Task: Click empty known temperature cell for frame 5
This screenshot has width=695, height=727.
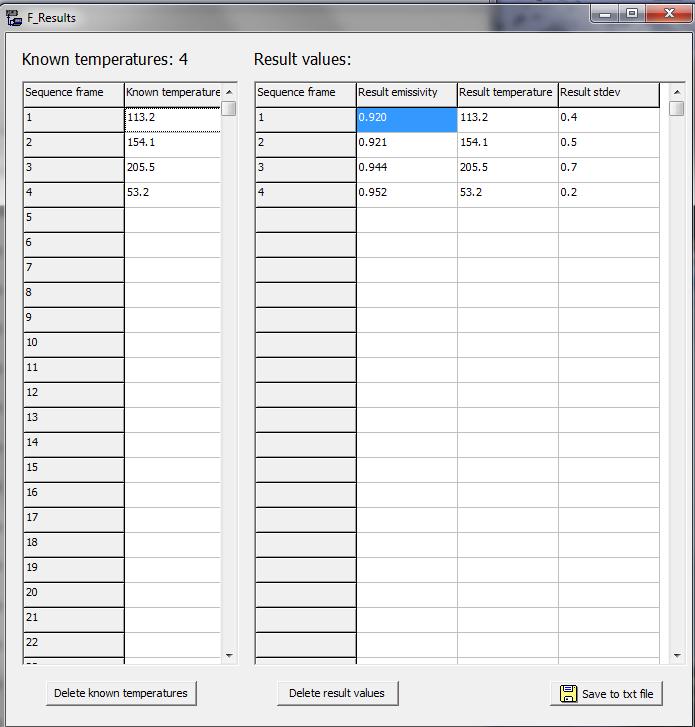Action: point(172,220)
